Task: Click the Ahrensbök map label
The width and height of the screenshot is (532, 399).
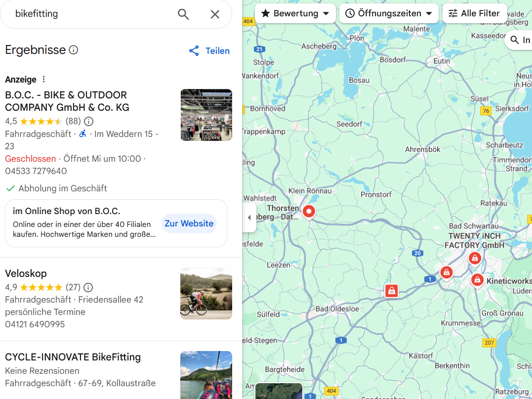Action: pos(423,149)
